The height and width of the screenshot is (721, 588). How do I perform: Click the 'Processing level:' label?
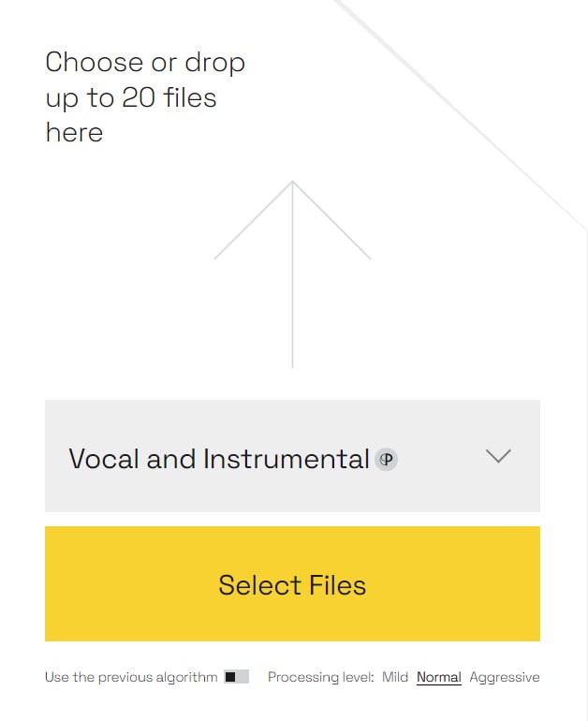point(321,677)
